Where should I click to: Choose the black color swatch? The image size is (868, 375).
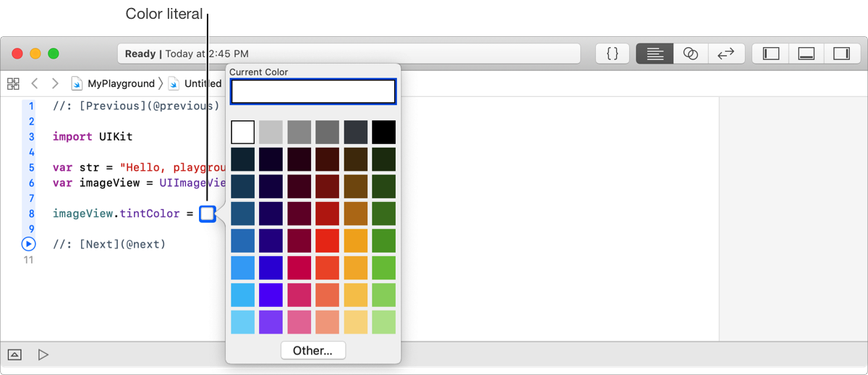[x=383, y=132]
